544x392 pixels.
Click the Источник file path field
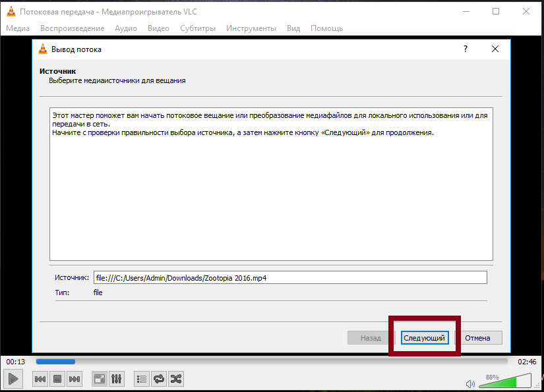tap(289, 278)
